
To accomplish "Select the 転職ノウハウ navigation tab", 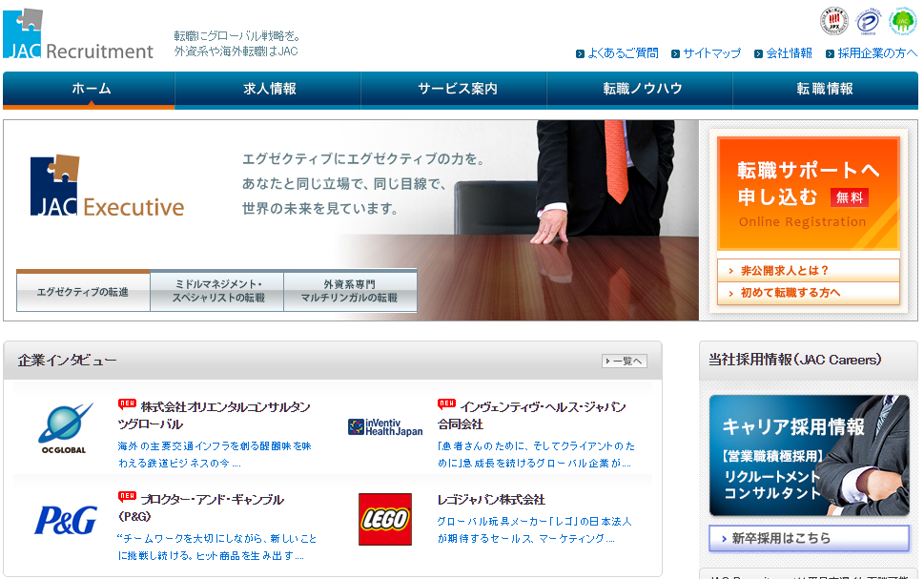I will coord(640,91).
